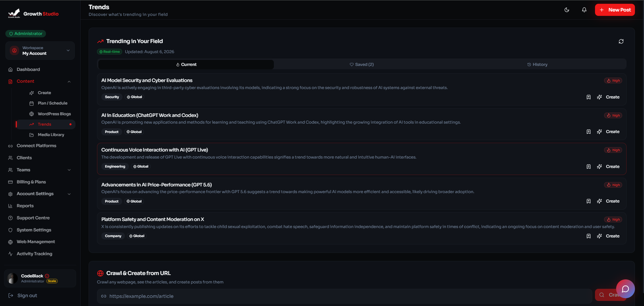Open Clients page
Viewport: 644px width, 306px height.
(24, 158)
